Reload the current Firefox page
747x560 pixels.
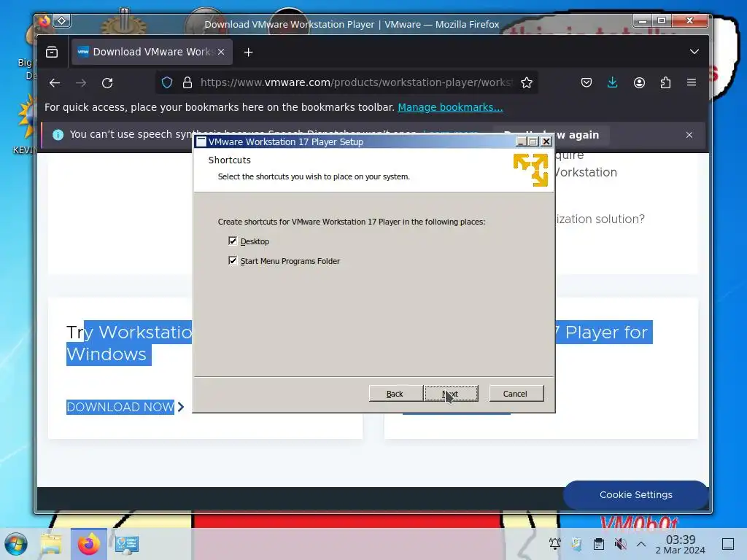pos(107,83)
